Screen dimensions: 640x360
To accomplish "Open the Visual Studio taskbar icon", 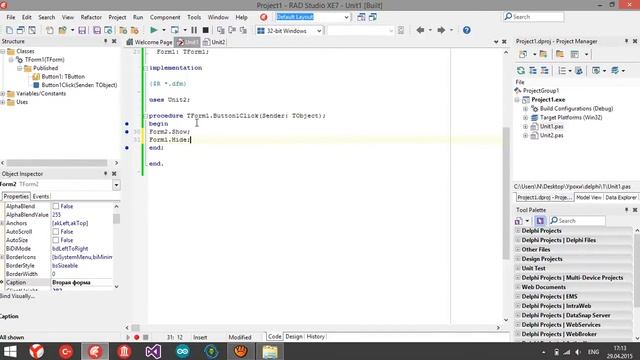I will (x=153, y=351).
